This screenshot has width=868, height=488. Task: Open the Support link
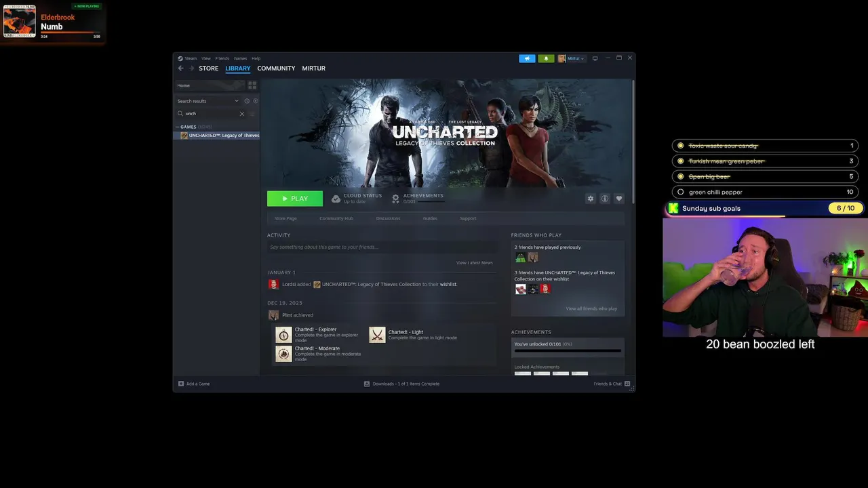pos(468,218)
